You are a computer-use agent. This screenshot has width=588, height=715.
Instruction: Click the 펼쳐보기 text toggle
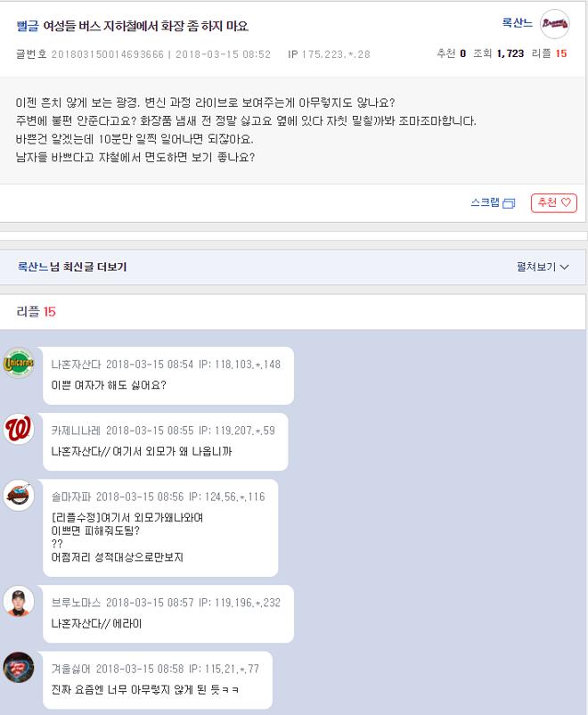[536, 267]
